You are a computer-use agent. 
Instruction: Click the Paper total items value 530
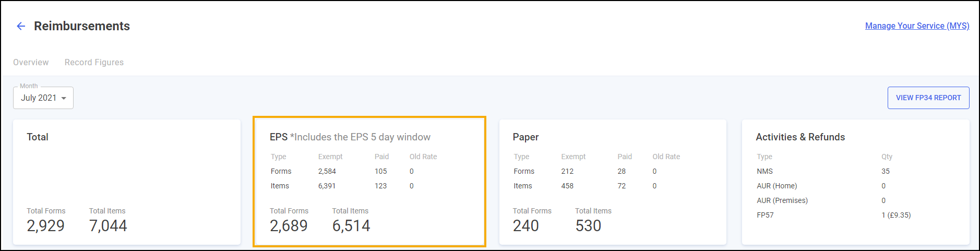point(588,225)
